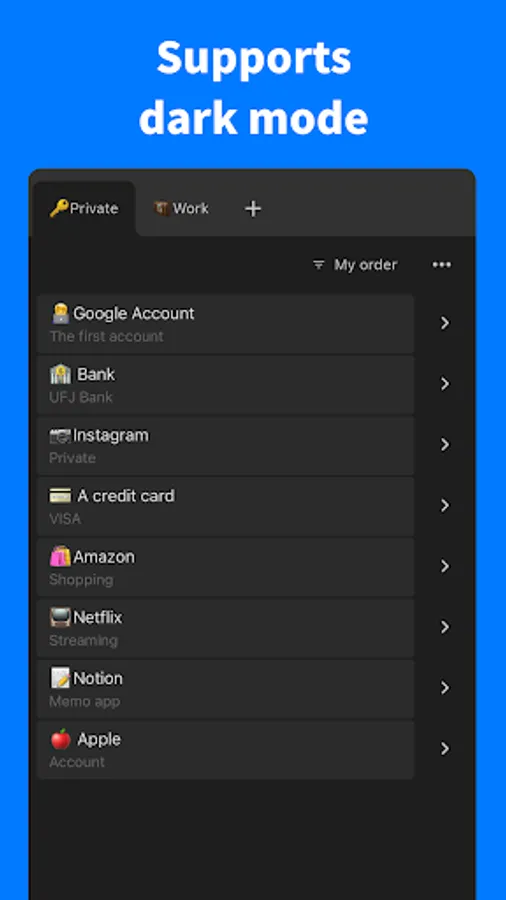Select the 'Shopping' subtitle text
Viewport: 506px width, 900px height.
(81, 580)
